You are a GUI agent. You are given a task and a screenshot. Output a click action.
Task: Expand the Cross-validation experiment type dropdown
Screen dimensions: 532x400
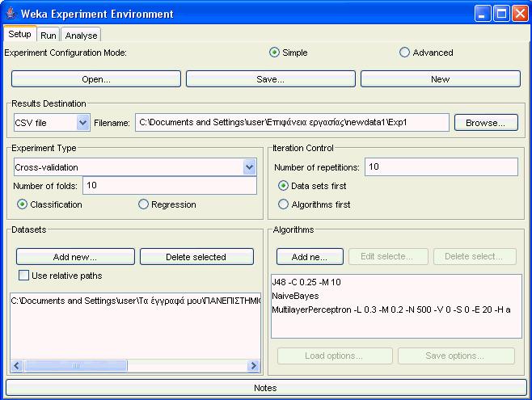[135, 167]
